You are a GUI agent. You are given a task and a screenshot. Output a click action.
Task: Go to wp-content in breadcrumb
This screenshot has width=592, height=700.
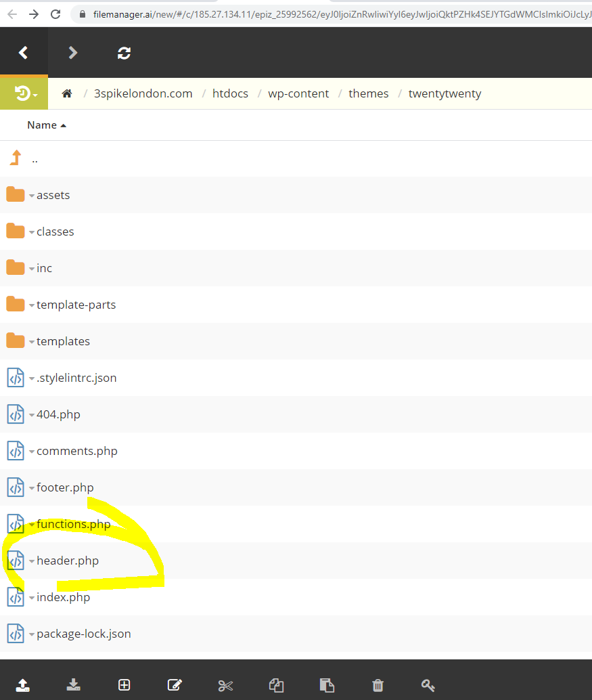tap(298, 94)
